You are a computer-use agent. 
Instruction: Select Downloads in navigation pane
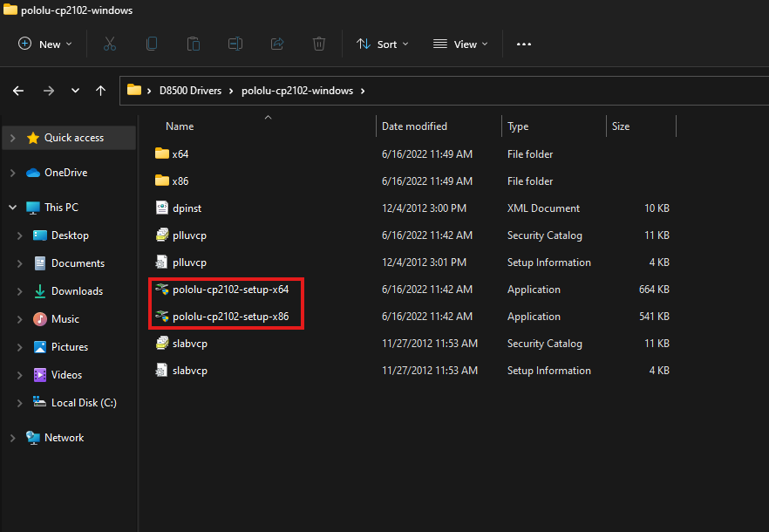[77, 291]
